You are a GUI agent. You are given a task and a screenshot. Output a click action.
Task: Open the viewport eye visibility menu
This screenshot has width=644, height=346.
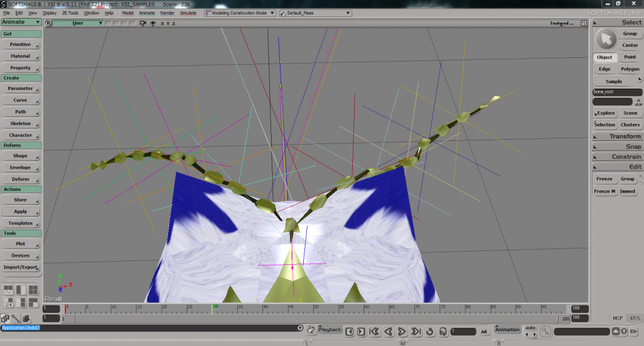pos(153,23)
